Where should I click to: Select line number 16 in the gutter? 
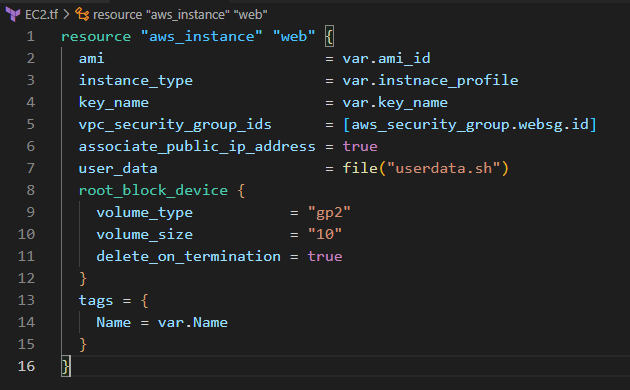tap(27, 366)
